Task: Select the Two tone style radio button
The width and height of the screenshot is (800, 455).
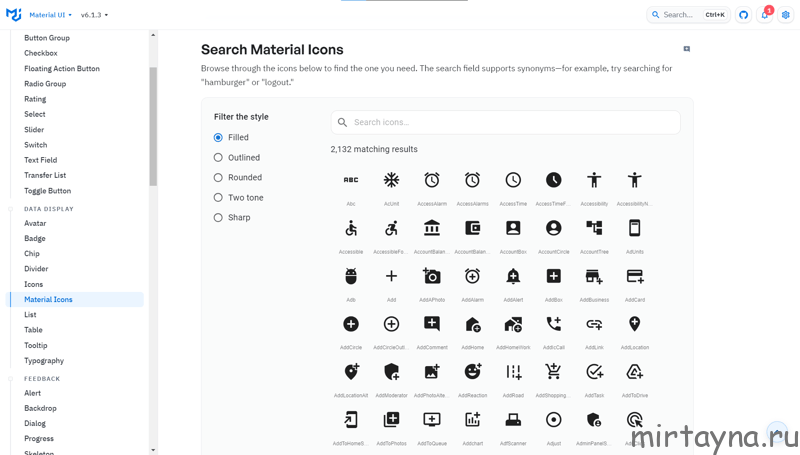Action: [218, 197]
